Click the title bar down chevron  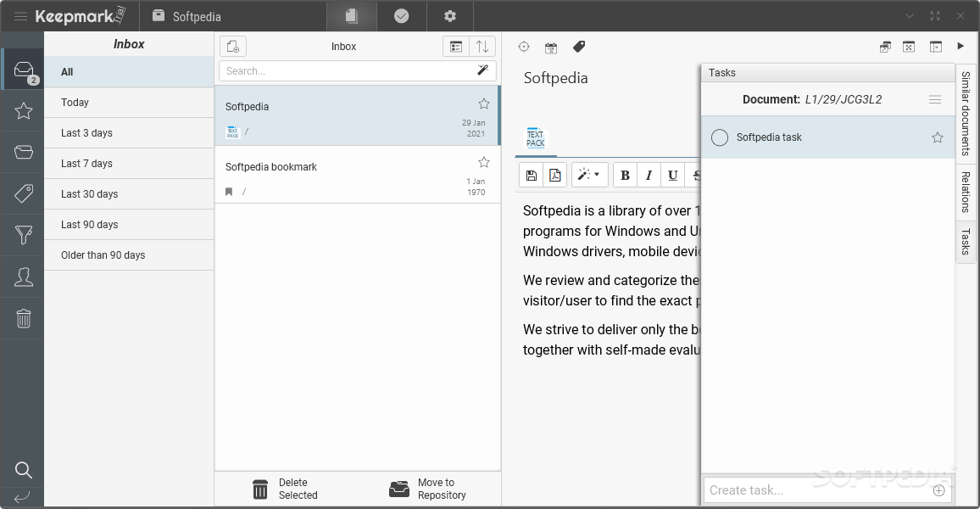tap(910, 16)
